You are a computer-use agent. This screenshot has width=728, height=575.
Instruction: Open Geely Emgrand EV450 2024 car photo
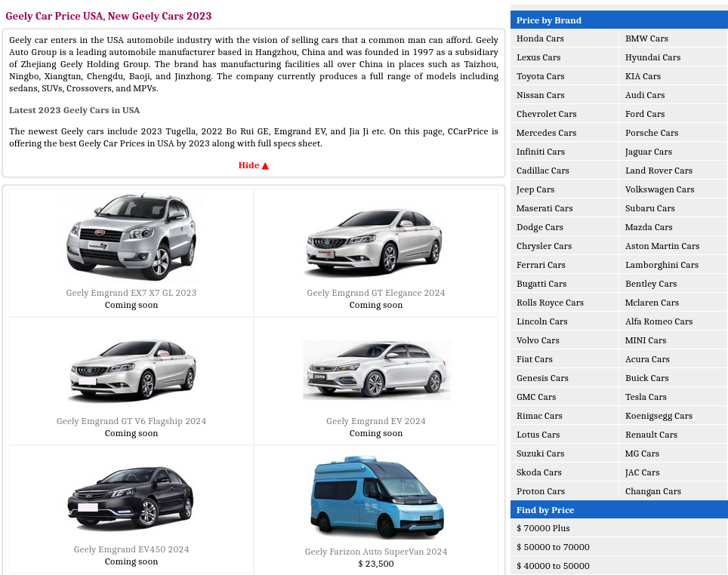click(x=131, y=498)
